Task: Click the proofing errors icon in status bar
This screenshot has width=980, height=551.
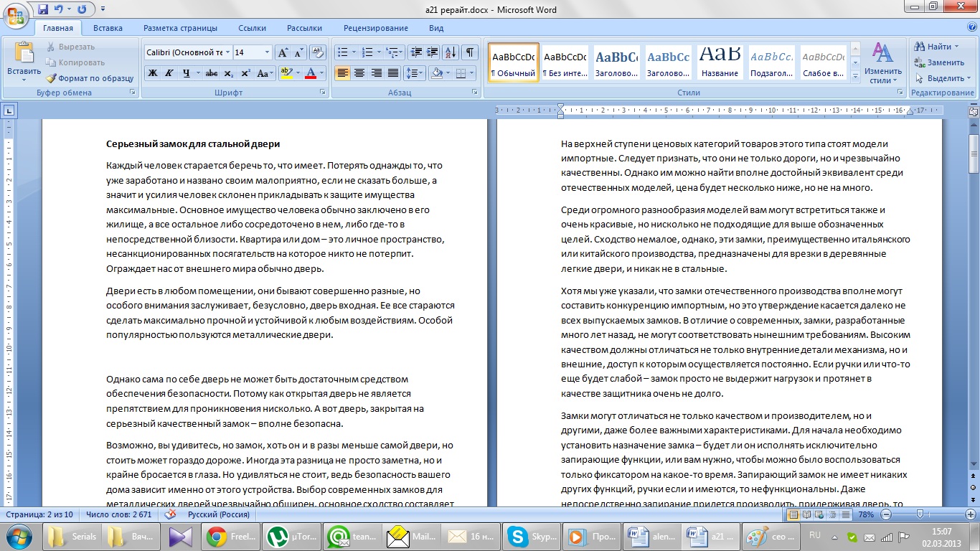Action: [170, 514]
